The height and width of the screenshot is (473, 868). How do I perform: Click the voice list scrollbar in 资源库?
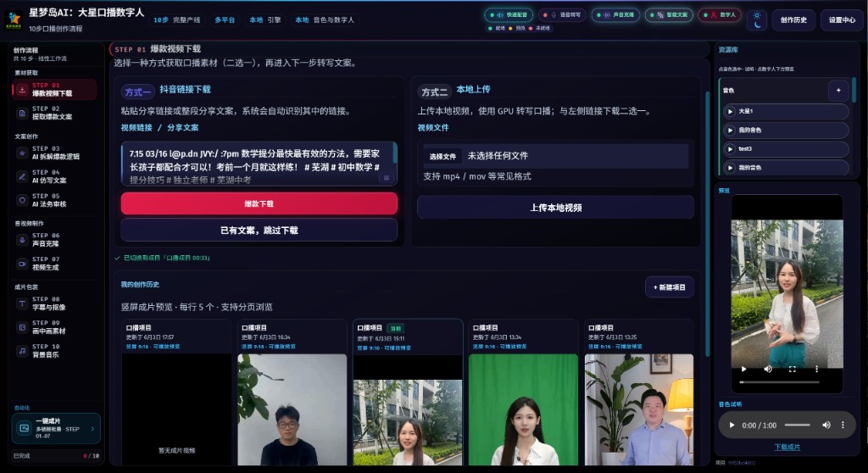pyautogui.click(x=853, y=89)
